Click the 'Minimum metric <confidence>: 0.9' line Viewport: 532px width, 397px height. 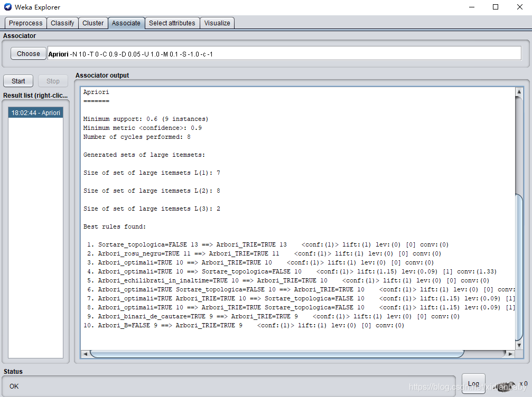[143, 128]
